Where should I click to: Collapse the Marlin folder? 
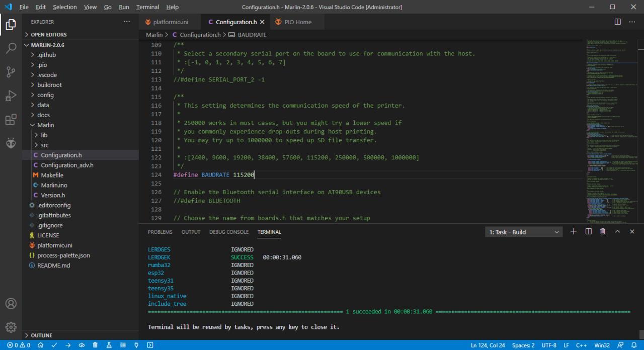click(80, 125)
